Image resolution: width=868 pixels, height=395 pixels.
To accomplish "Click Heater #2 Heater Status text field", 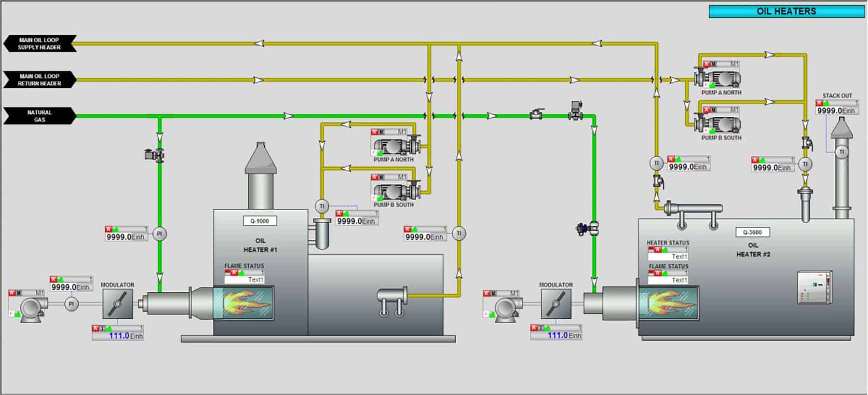I will pos(668,257).
